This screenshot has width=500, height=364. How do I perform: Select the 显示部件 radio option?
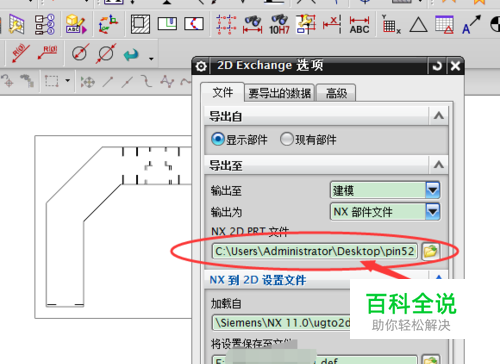coord(218,139)
